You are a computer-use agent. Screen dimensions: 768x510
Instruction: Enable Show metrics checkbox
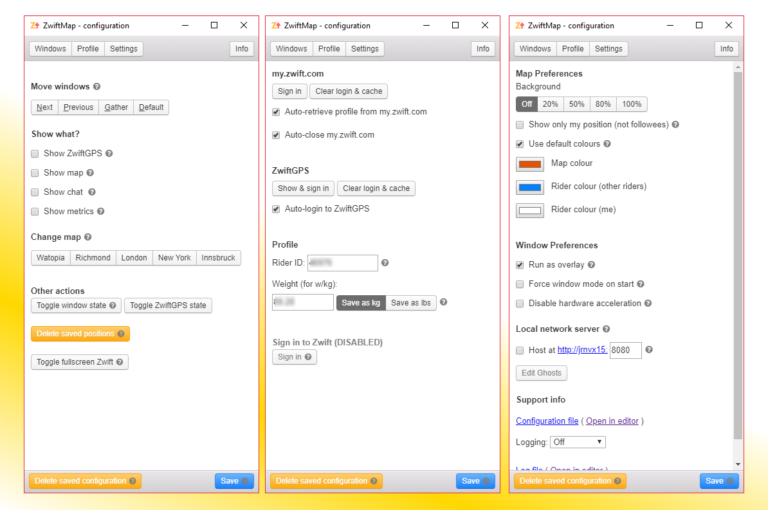pos(35,212)
